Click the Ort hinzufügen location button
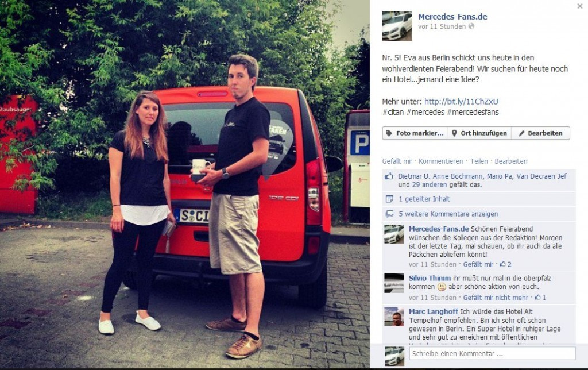Screen dimensions: 588x370 point(479,133)
